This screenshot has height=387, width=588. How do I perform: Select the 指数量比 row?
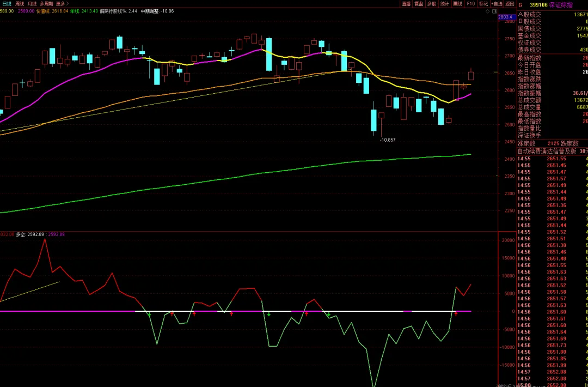553,129
